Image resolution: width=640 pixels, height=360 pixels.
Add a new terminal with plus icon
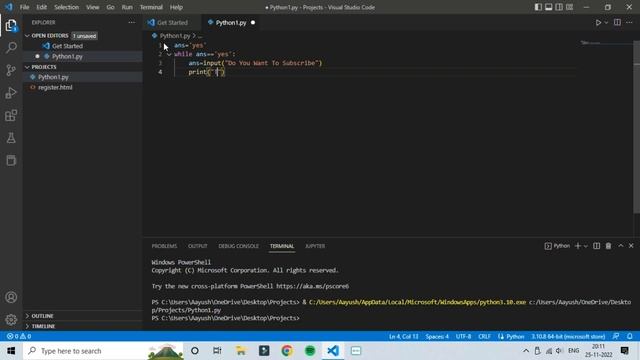tap(578, 246)
